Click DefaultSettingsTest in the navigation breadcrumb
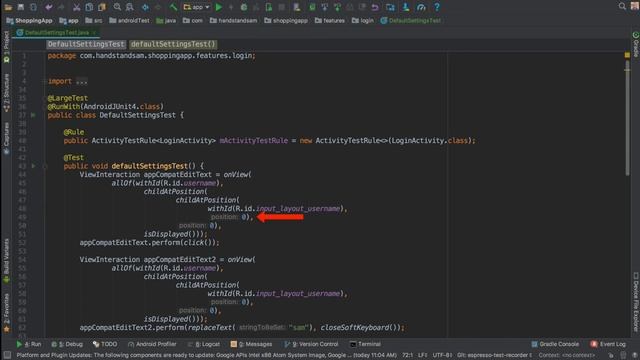Viewport: 640px width, 360px height. 410,20
